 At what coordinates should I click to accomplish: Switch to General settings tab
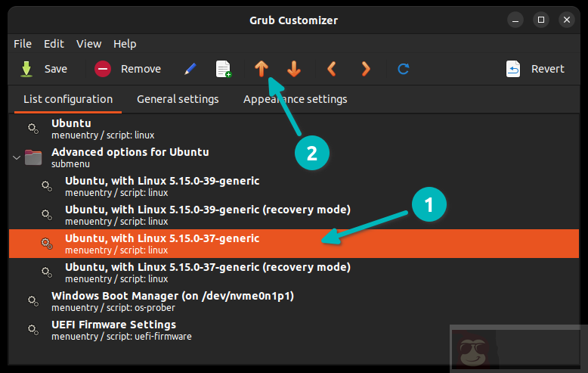tap(178, 99)
